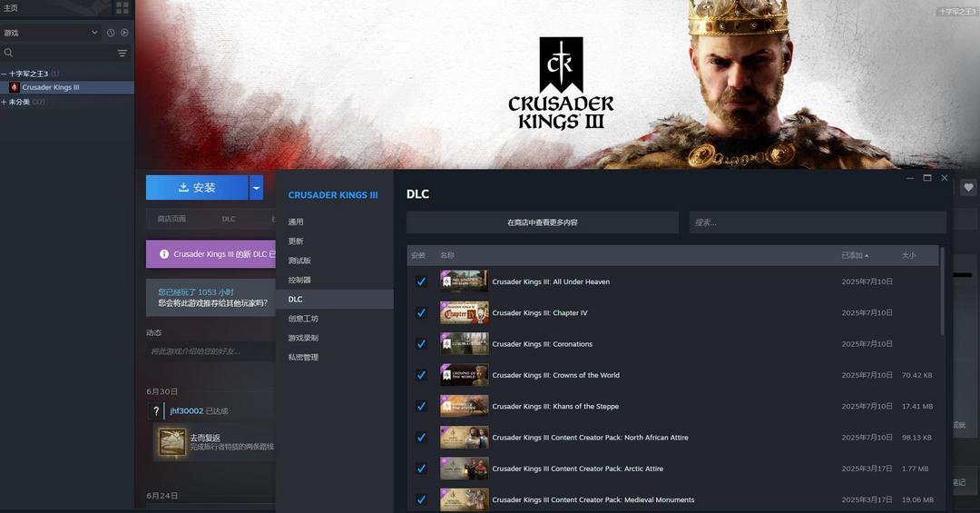980x513 pixels.
Task: Open Coronations DLC thumbnail
Action: tap(464, 344)
